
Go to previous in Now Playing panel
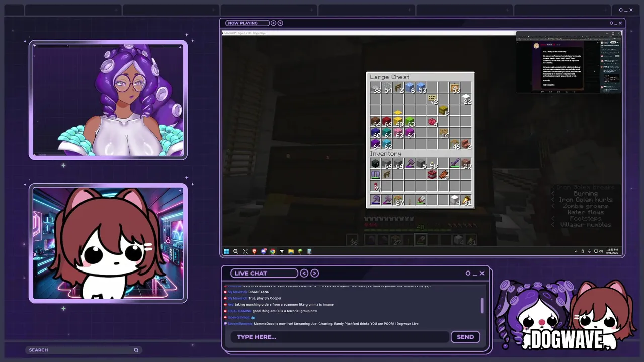(x=274, y=23)
